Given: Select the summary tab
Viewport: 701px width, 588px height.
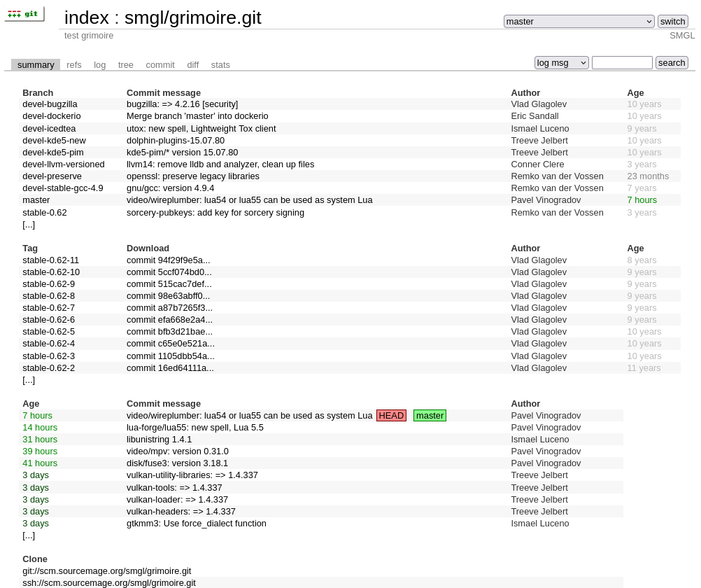Looking at the screenshot, I should (x=36, y=65).
